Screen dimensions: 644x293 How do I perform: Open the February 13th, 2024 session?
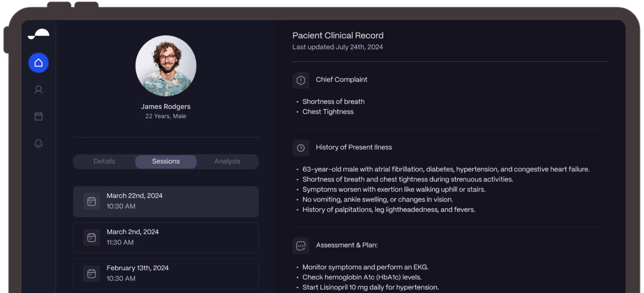click(165, 274)
